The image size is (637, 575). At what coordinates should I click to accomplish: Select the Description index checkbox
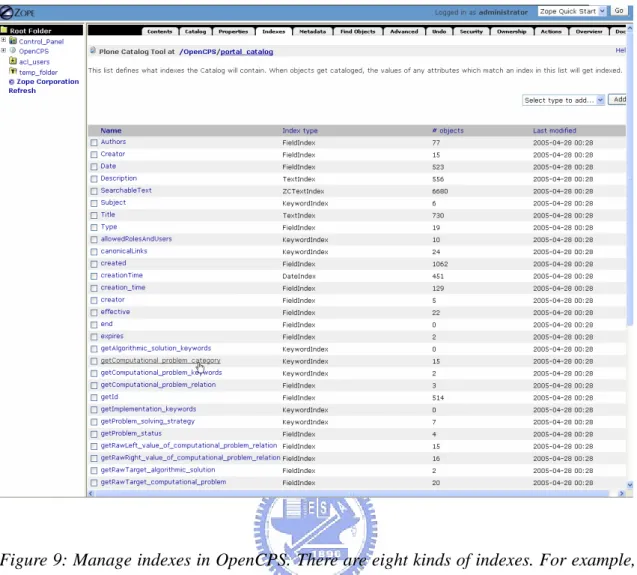point(94,179)
